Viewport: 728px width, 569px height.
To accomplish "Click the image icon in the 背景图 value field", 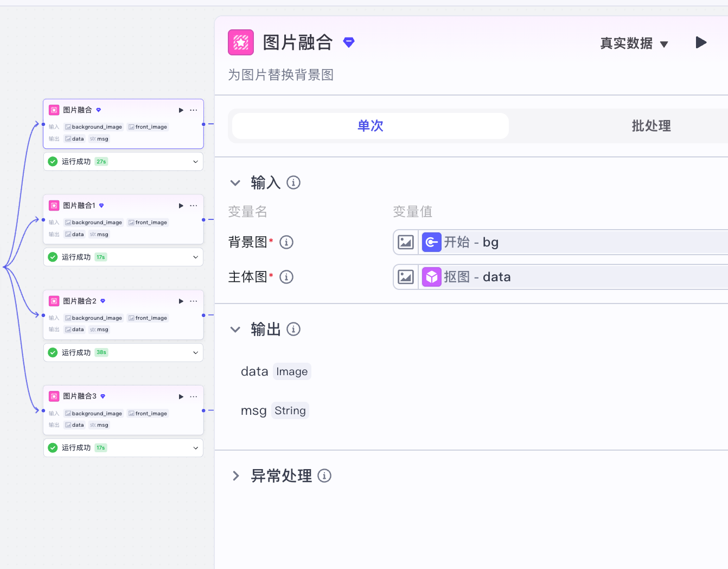I will click(x=405, y=242).
